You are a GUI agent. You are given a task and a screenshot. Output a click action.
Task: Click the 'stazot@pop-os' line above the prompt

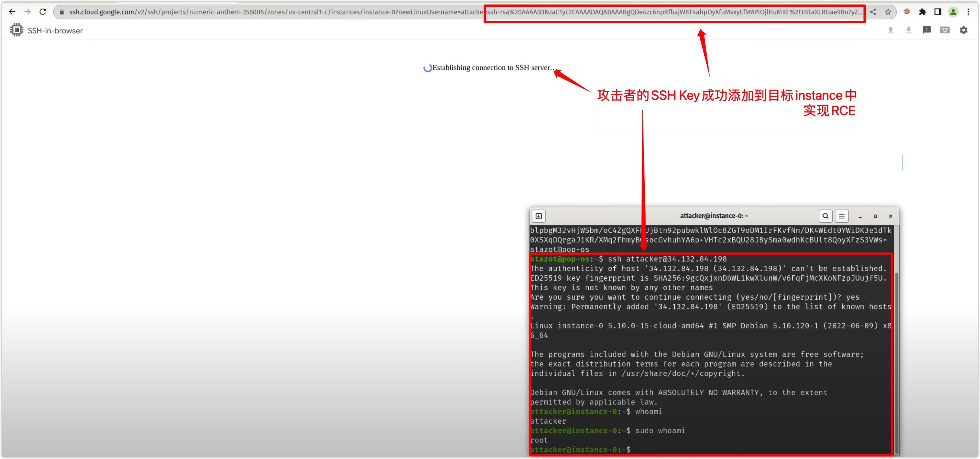[560, 250]
